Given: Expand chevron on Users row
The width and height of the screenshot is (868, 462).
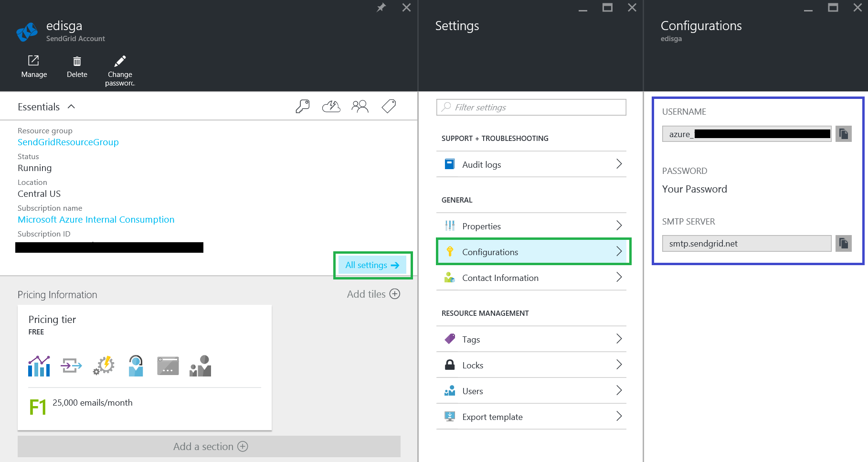Looking at the screenshot, I should 619,390.
